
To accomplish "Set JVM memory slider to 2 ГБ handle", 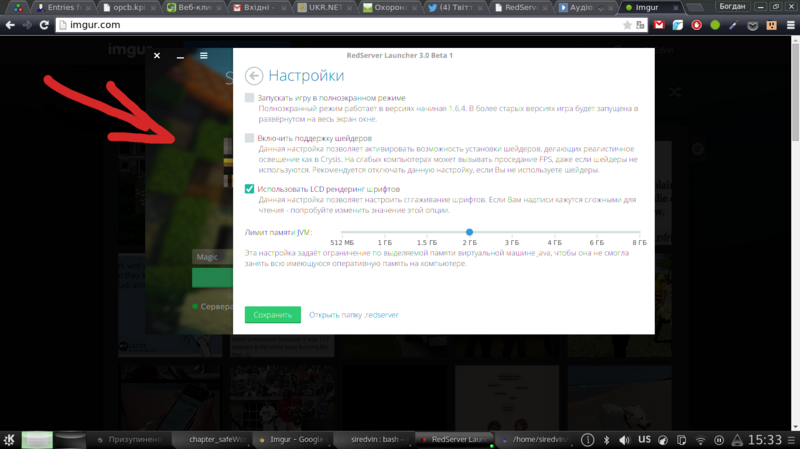I will click(x=469, y=232).
